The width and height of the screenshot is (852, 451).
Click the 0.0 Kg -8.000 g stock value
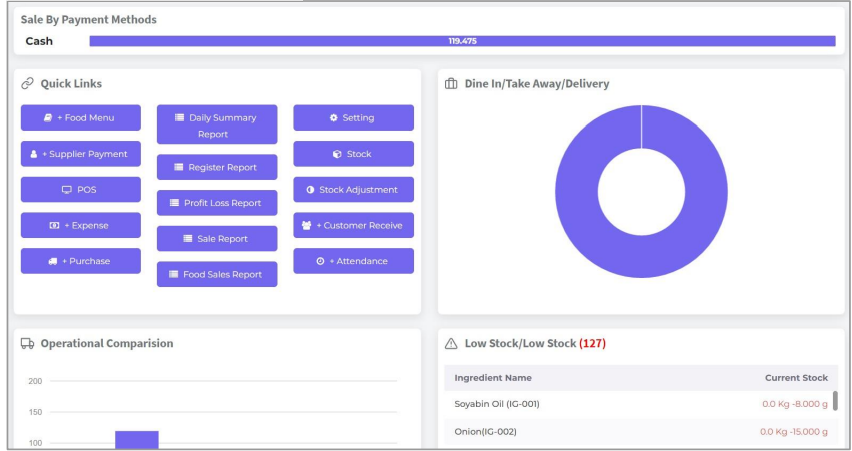tap(795, 404)
